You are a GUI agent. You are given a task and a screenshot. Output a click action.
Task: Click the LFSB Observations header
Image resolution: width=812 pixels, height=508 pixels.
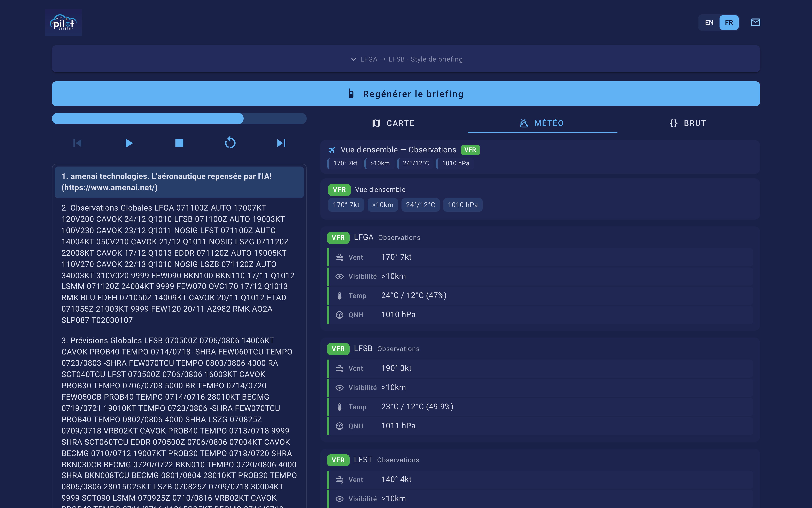(386, 349)
